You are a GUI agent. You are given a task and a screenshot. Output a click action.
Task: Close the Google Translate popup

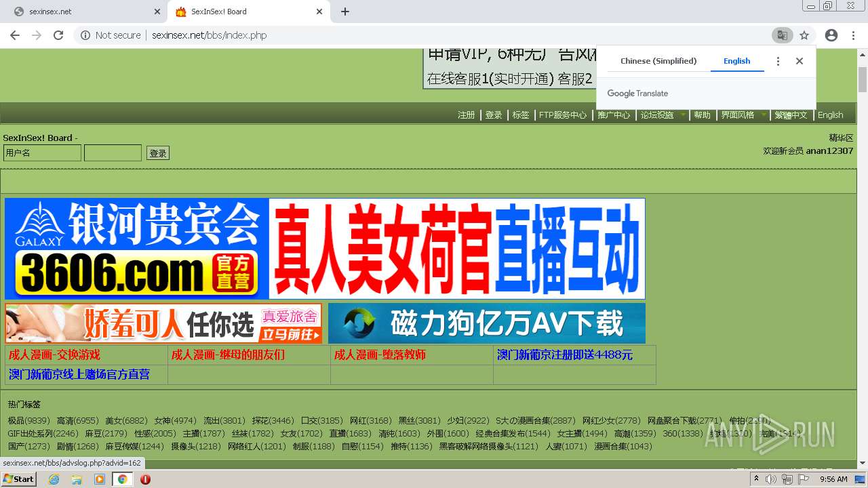coord(800,61)
